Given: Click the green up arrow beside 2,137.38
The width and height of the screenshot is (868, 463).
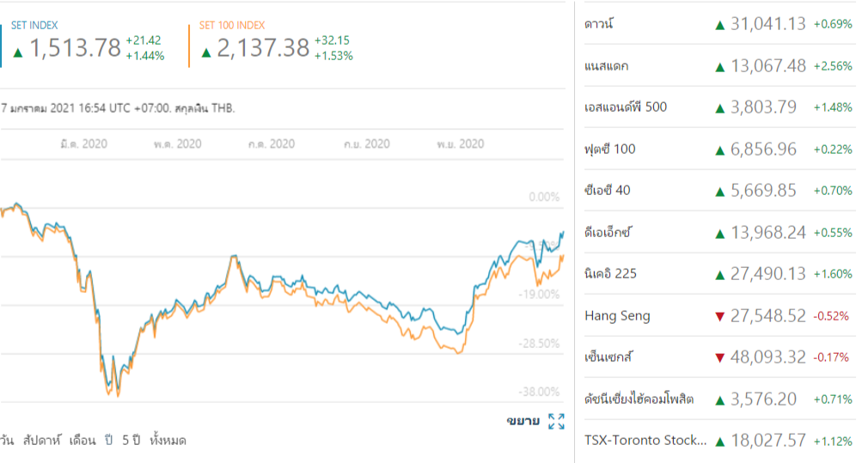Looking at the screenshot, I should [x=206, y=51].
